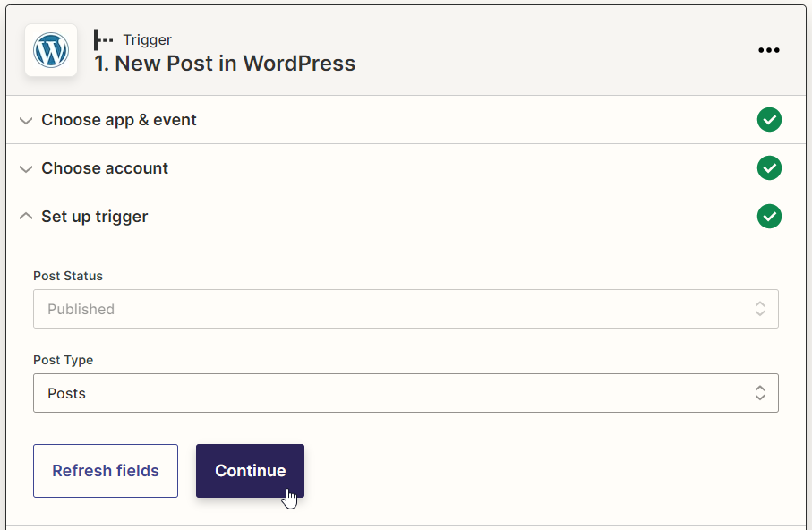Click the Choose account section title
812x530 pixels.
(x=105, y=168)
